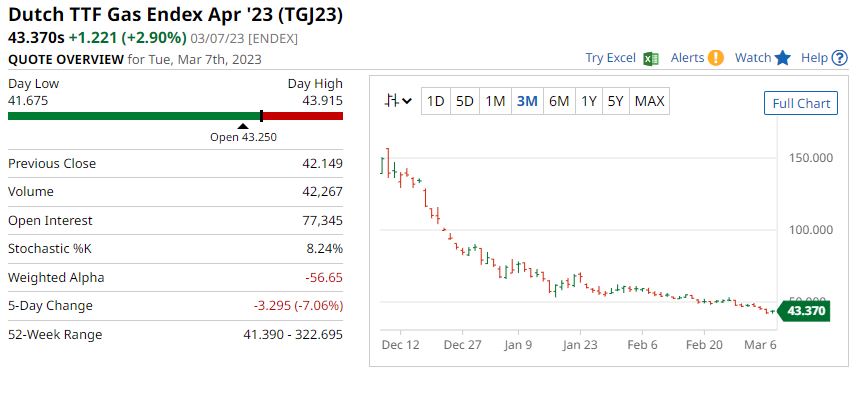Click the Weighted Alpha value -56.65
The width and height of the screenshot is (865, 394).
(x=324, y=278)
